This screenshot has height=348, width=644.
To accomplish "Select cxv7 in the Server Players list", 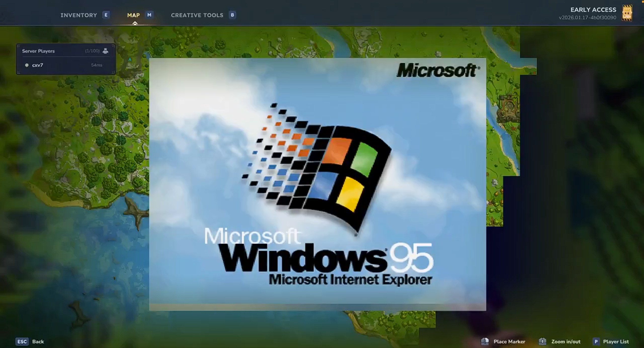I will point(37,65).
